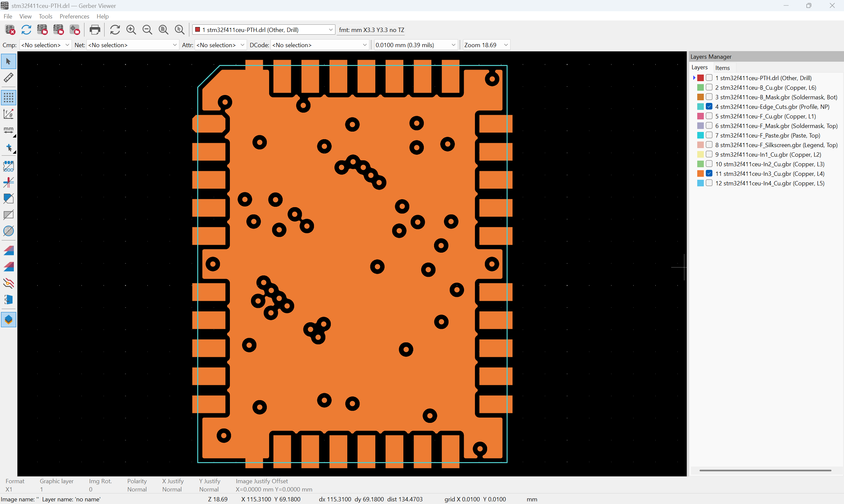Click the Redraw view icon

pos(115,30)
